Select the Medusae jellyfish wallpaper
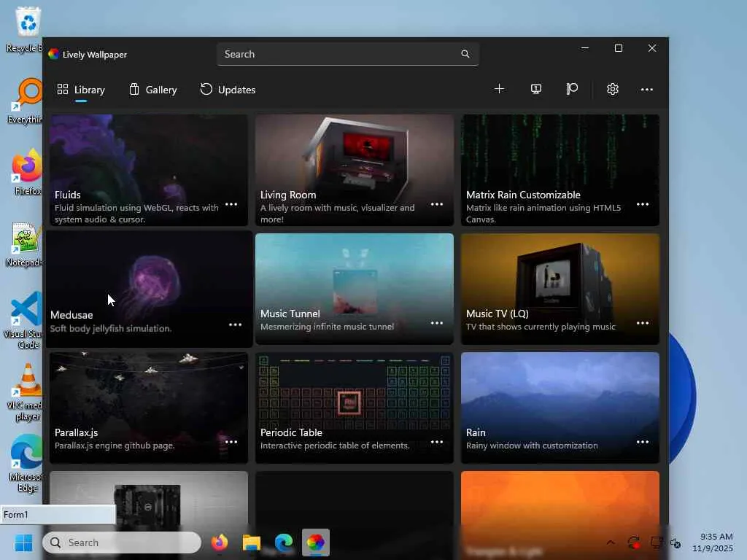Screen dimensions: 747x560 click(149, 289)
